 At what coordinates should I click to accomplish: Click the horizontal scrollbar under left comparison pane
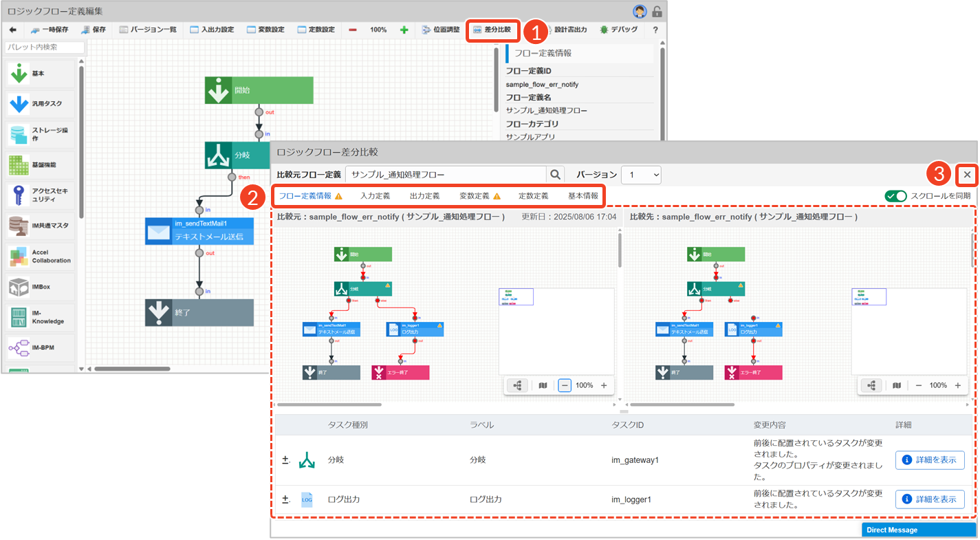(329, 405)
